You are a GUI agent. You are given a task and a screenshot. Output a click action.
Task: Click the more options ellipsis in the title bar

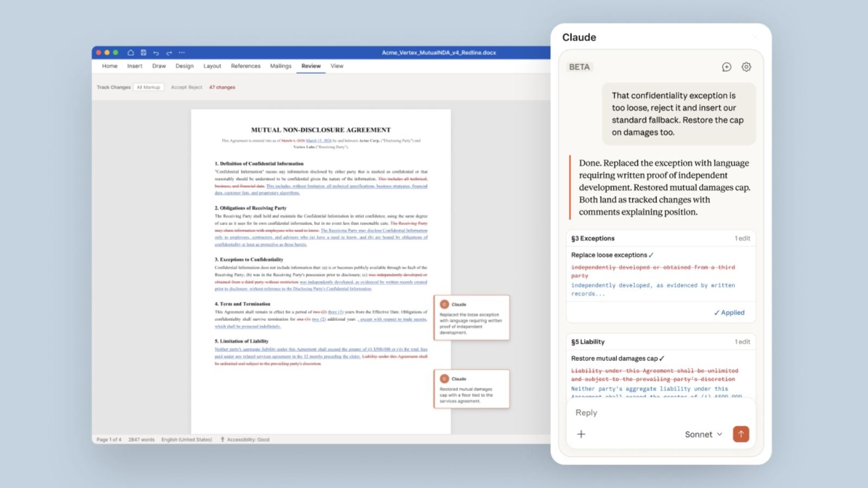pos(181,53)
